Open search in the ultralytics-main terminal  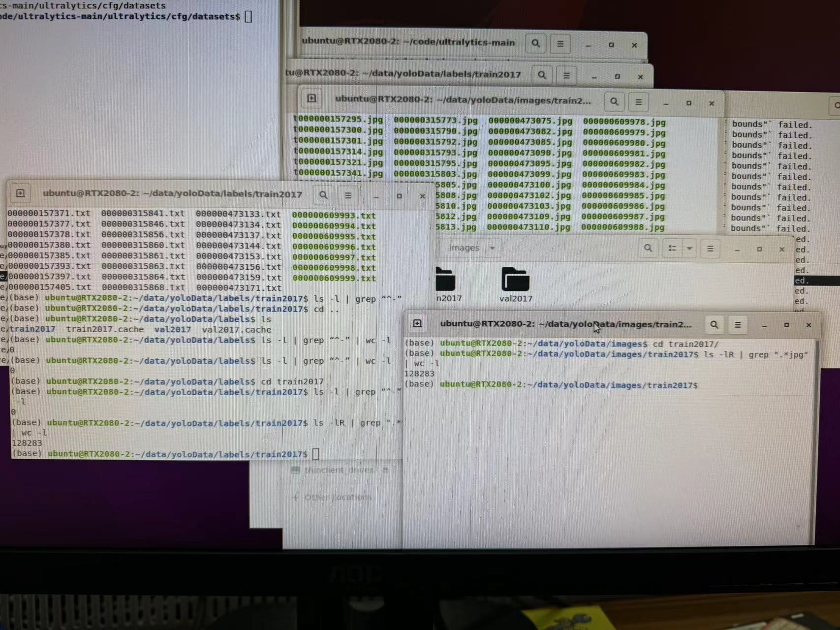535,44
